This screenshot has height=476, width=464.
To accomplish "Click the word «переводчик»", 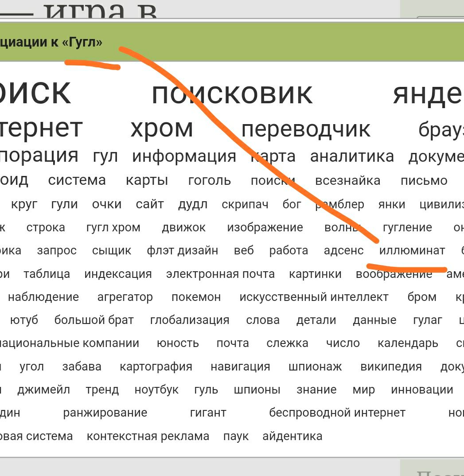I will [x=306, y=130].
